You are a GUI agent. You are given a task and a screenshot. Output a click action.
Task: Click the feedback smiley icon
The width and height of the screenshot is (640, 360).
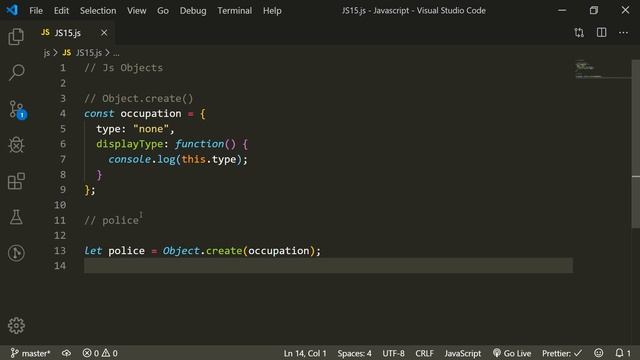point(598,353)
